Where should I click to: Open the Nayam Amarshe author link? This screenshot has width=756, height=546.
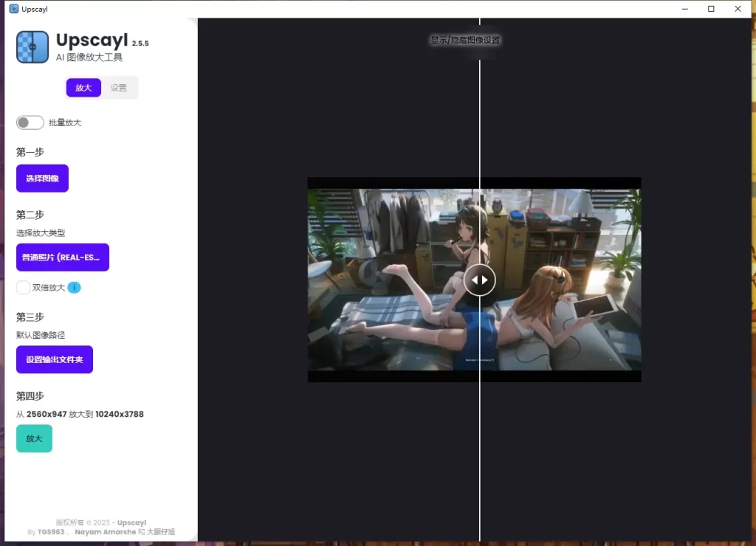106,532
